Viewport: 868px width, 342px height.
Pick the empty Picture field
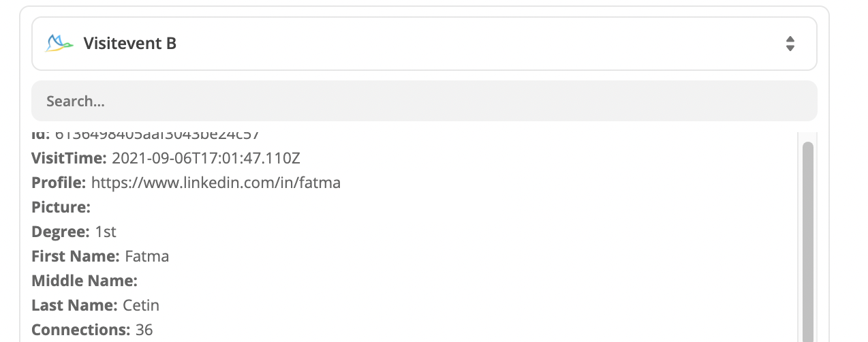click(61, 207)
